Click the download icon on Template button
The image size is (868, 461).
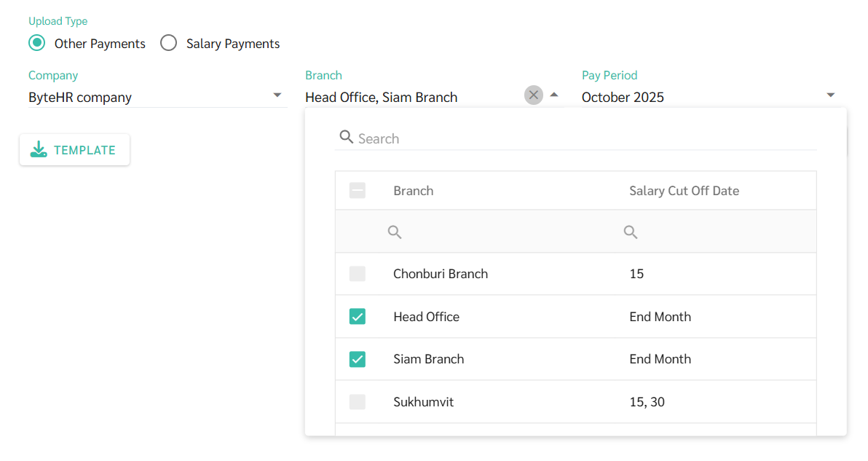pyautogui.click(x=39, y=150)
